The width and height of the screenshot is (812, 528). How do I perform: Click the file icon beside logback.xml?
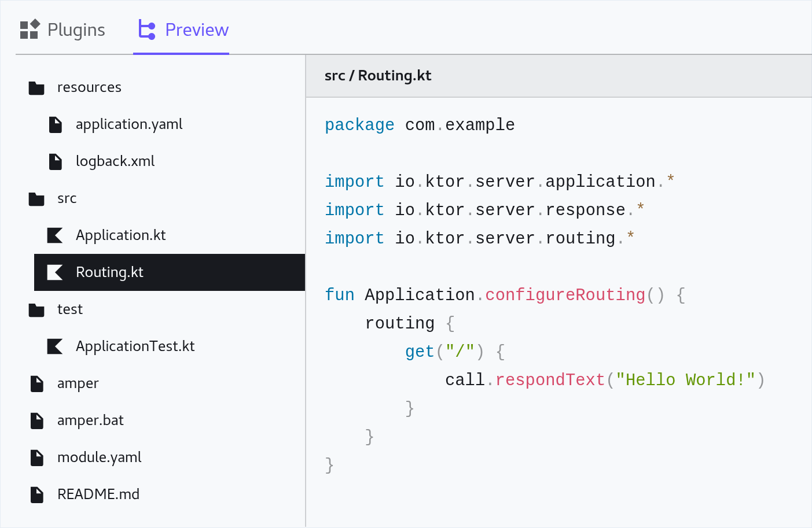[55, 161]
